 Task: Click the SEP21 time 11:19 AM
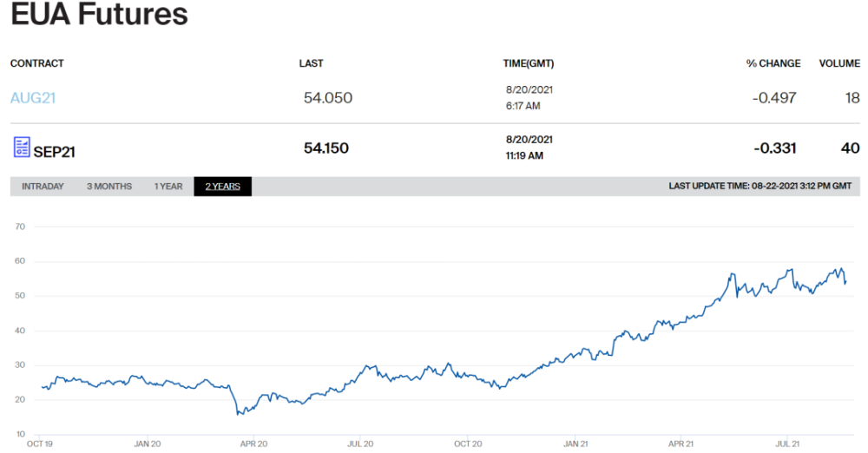[x=524, y=156]
